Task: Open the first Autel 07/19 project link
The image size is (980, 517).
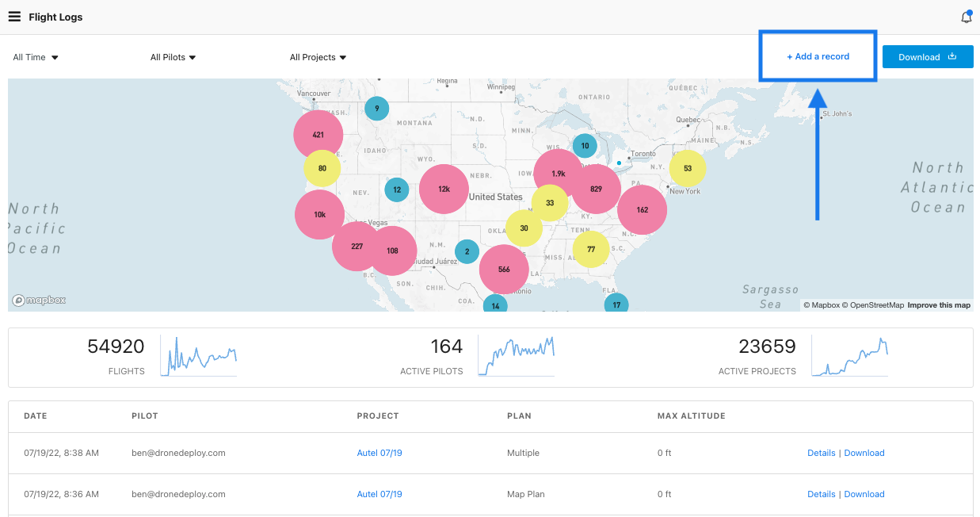Action: point(379,453)
